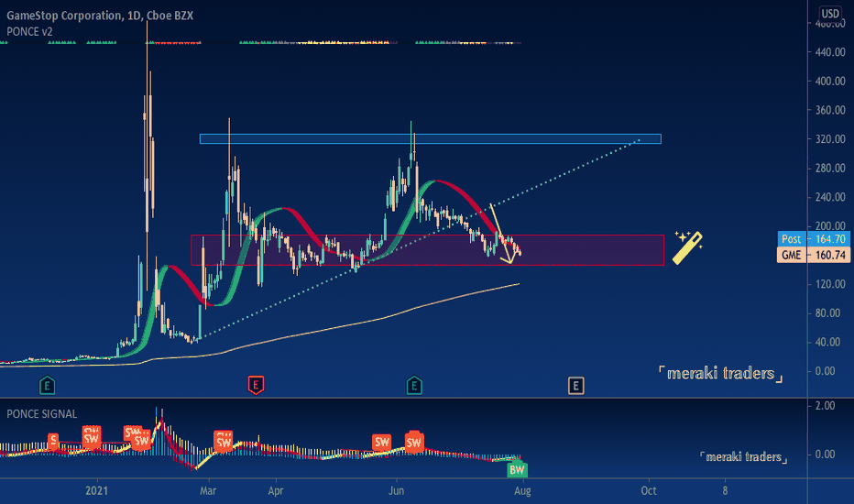Click the 120.00 price axis label

pos(830,284)
